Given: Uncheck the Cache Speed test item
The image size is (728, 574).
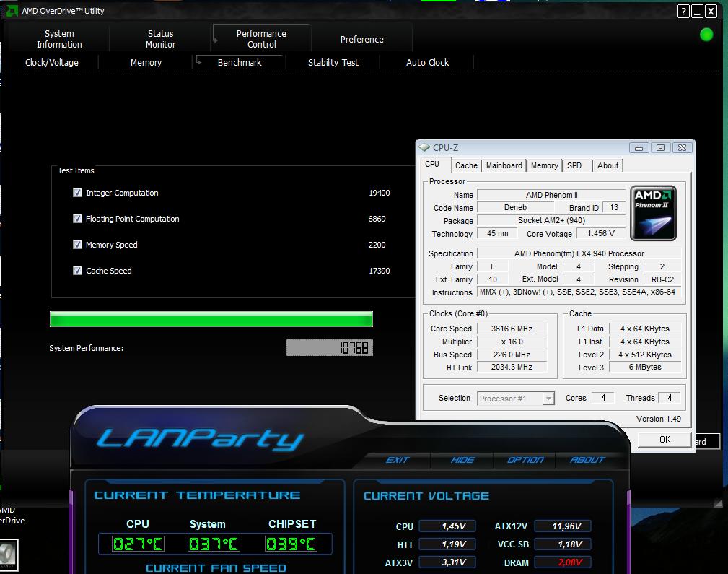Looking at the screenshot, I should 77,271.
